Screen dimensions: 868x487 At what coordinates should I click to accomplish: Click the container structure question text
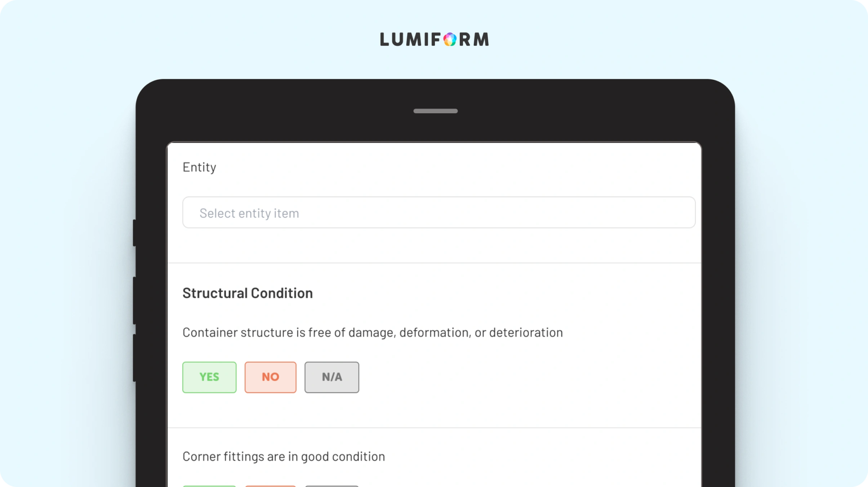[x=373, y=333]
